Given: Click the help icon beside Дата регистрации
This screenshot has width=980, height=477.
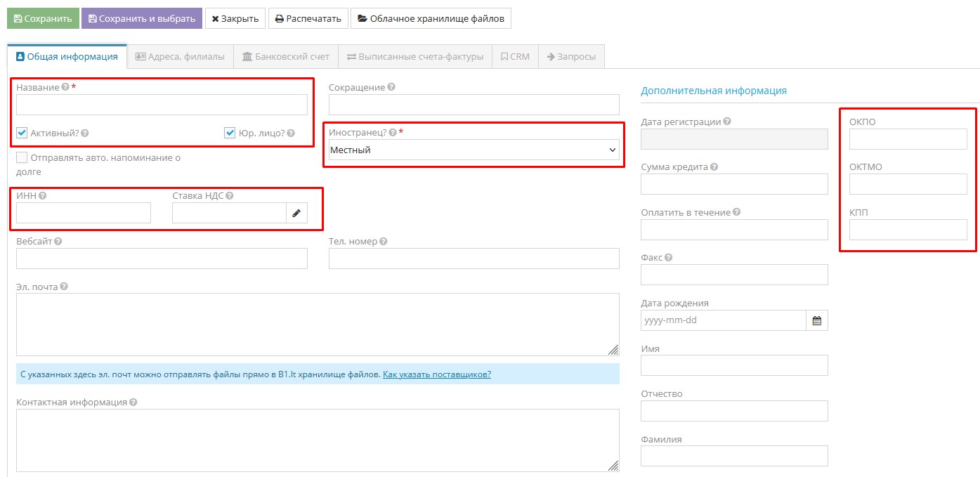Looking at the screenshot, I should click(x=727, y=122).
